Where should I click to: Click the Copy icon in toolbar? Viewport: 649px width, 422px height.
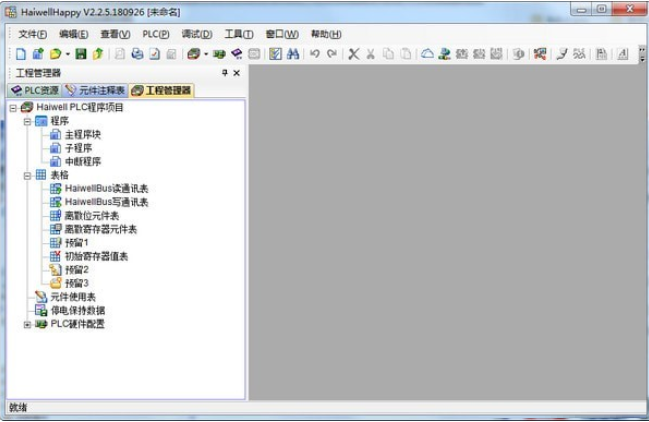pyautogui.click(x=388, y=54)
